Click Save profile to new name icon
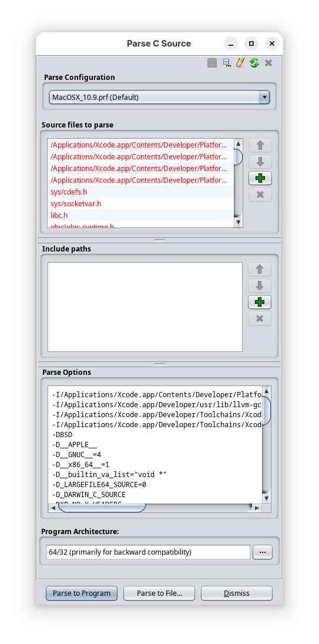Screen dimensions: 319x644 [226, 63]
